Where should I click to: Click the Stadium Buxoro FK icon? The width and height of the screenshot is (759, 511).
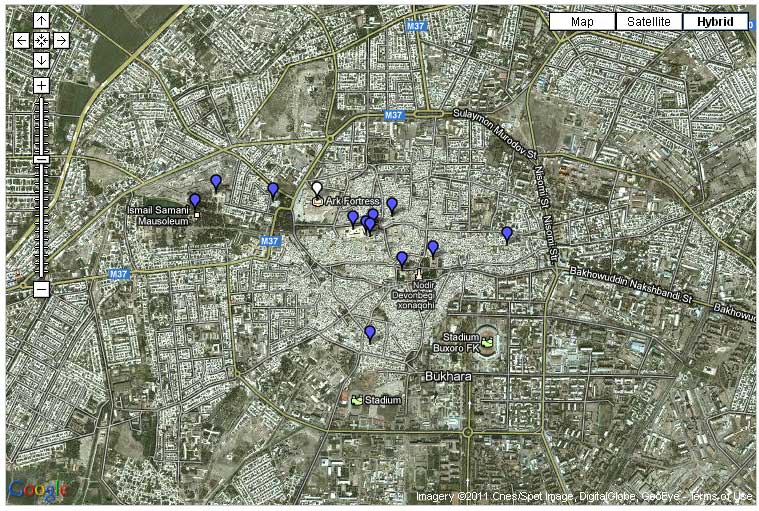pos(487,343)
